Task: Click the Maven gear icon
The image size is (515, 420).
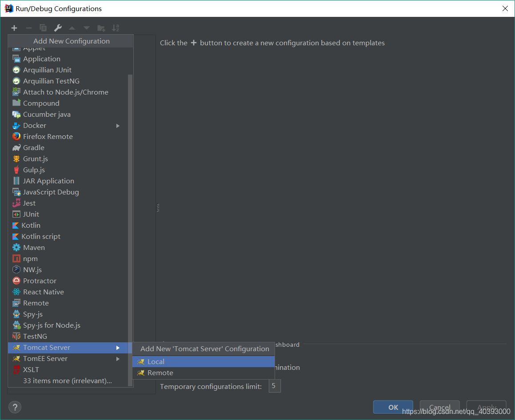Action: click(16, 248)
